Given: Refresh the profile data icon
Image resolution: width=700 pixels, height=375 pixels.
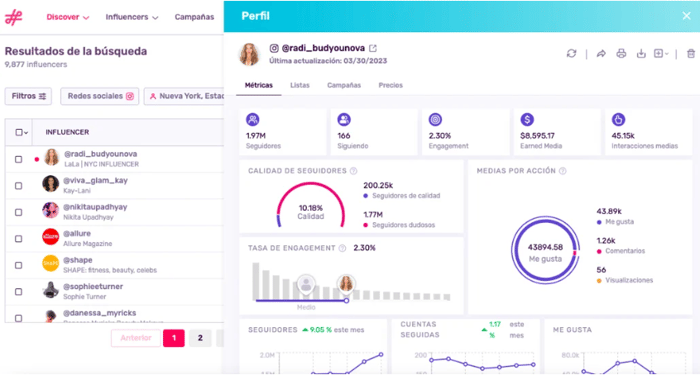Looking at the screenshot, I should pyautogui.click(x=571, y=54).
